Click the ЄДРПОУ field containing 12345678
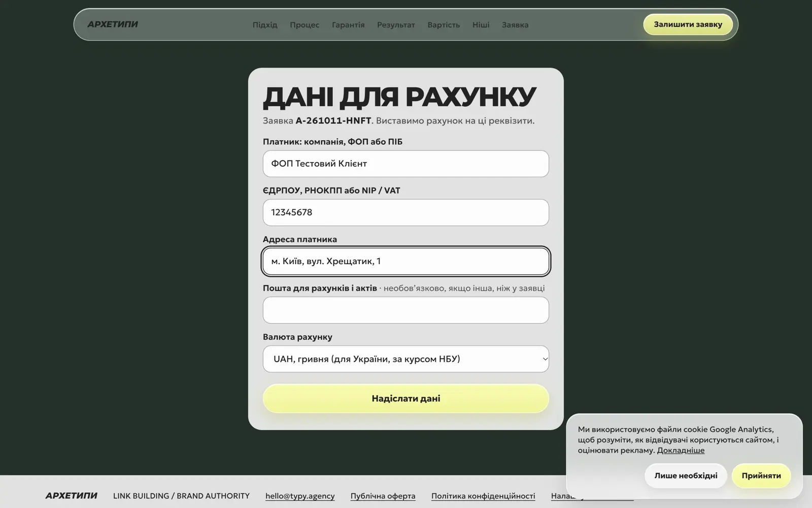The width and height of the screenshot is (812, 508). point(405,212)
